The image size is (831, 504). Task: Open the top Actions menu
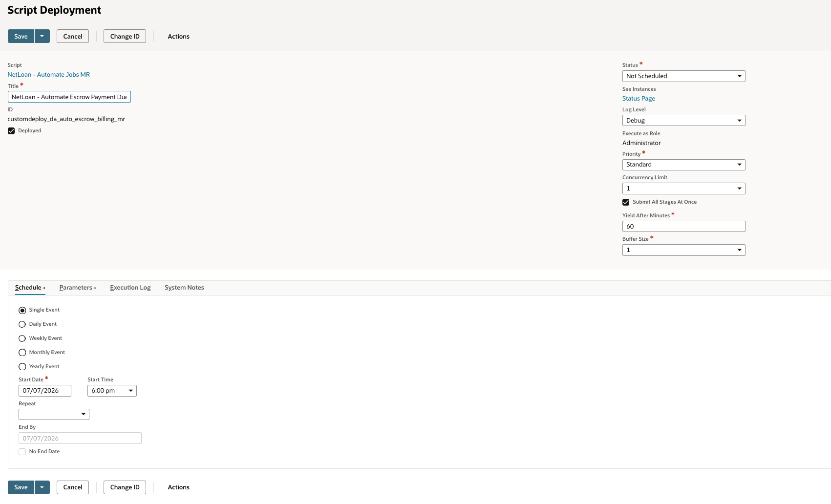coord(178,37)
